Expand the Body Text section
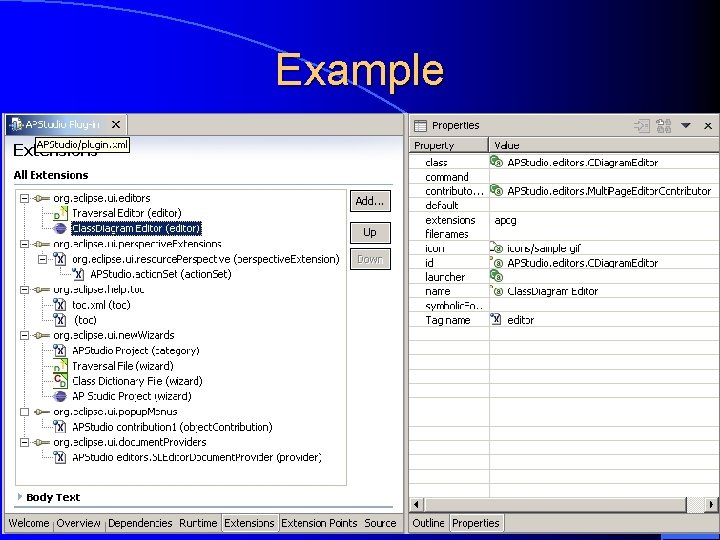The image size is (720, 540). pos(20,497)
